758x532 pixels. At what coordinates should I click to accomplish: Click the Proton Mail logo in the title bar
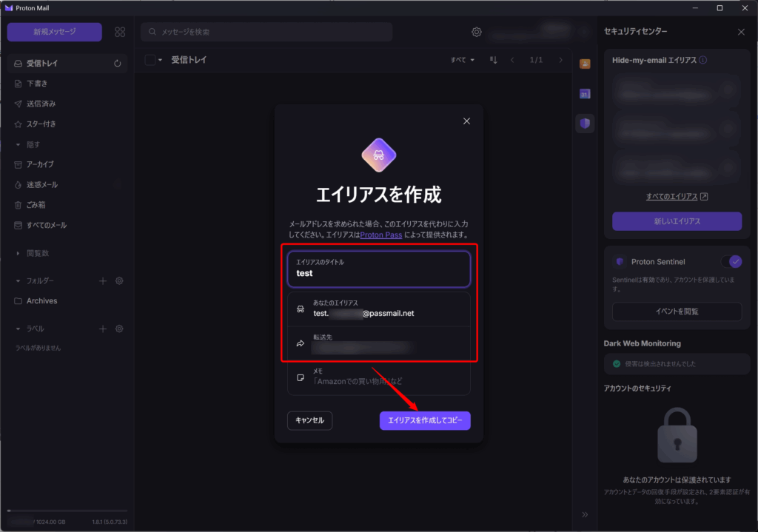(x=9, y=7)
